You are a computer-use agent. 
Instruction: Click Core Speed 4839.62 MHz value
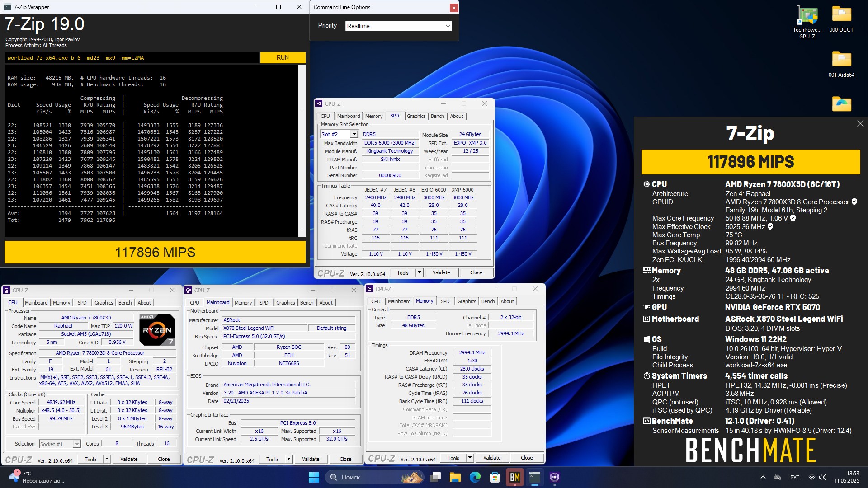tap(61, 402)
